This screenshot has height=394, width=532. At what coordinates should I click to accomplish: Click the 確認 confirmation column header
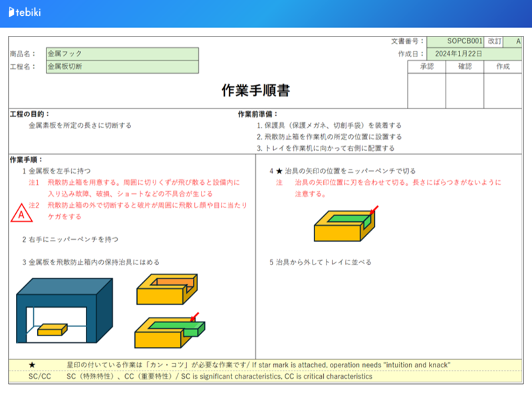465,66
